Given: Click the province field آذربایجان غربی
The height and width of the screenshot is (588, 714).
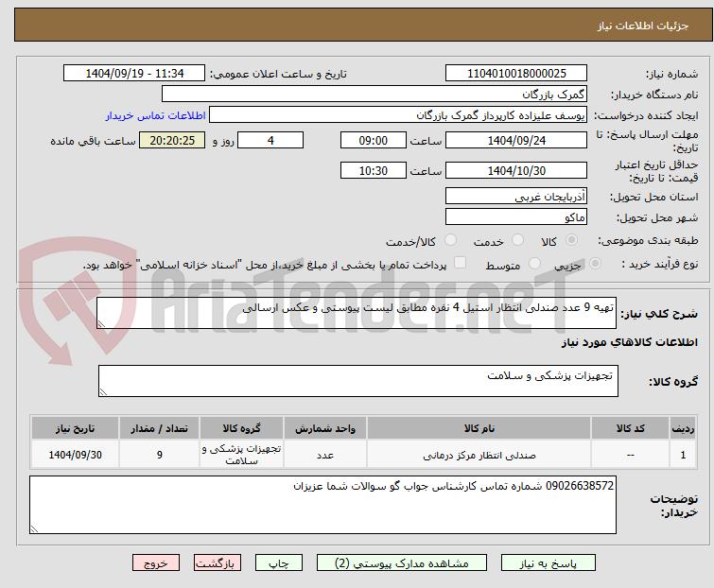Looking at the screenshot, I should pos(516,196).
